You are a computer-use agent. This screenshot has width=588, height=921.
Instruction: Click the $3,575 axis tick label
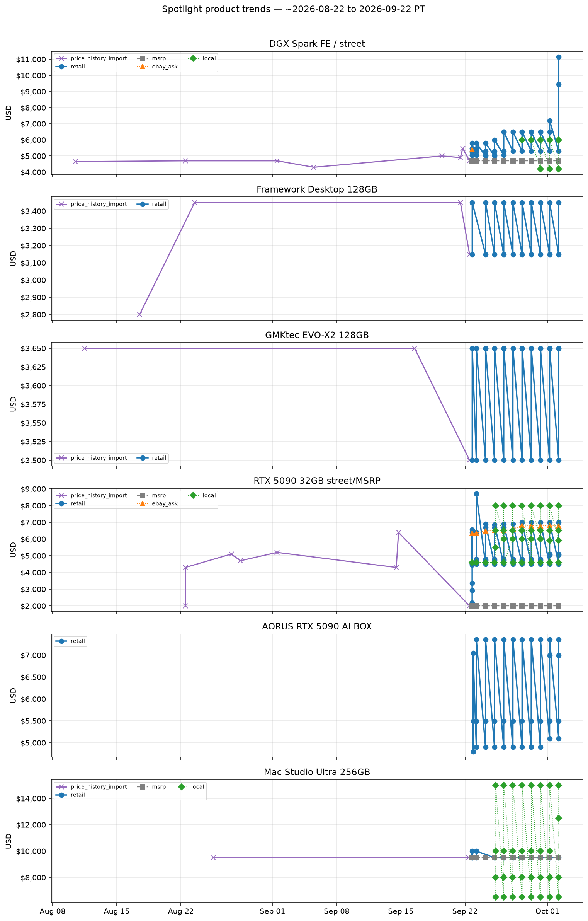click(x=33, y=404)
